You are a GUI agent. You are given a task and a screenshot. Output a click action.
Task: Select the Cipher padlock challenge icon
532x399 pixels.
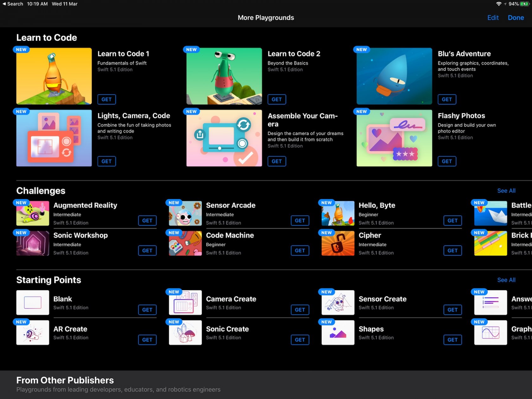[x=338, y=243]
